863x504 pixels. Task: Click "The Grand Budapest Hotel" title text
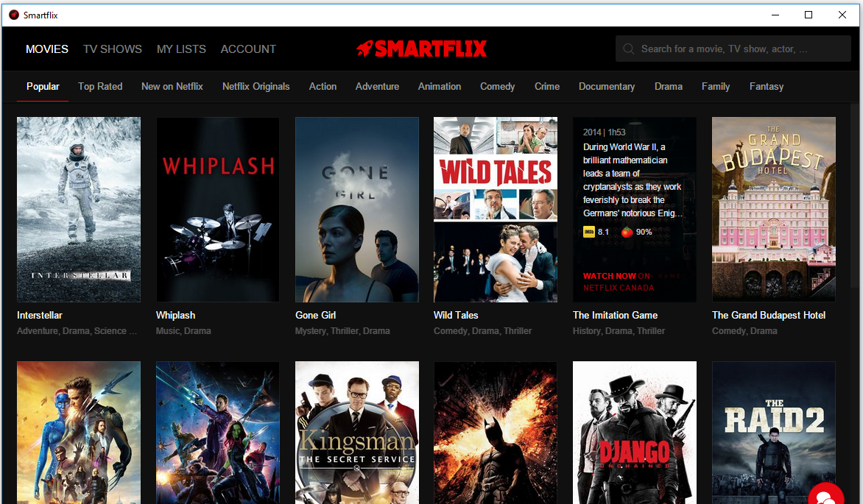coord(769,315)
